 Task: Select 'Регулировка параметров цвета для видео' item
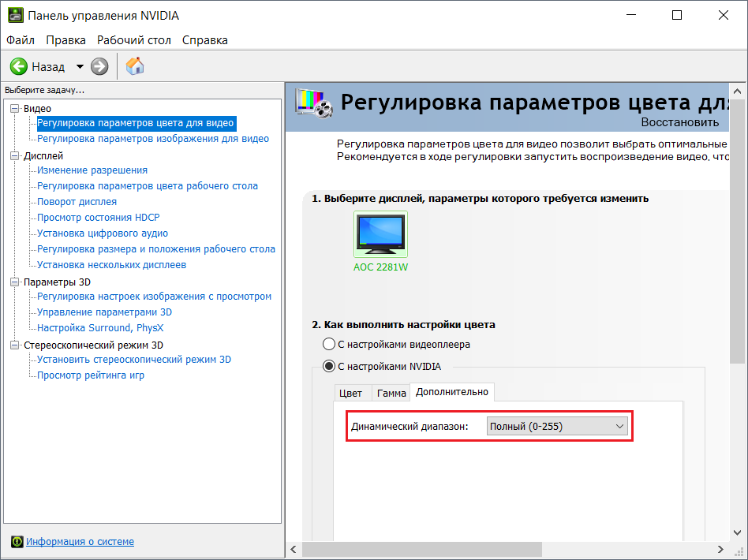[x=136, y=123]
